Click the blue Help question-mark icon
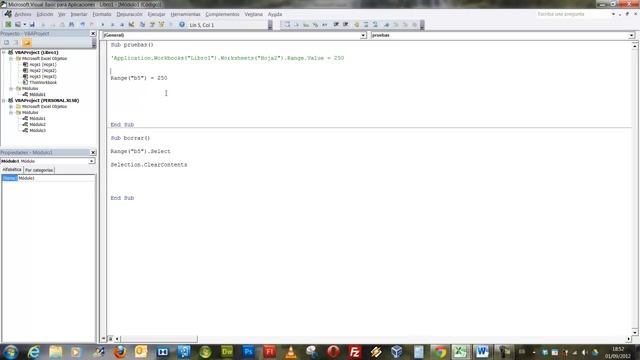 [182, 24]
